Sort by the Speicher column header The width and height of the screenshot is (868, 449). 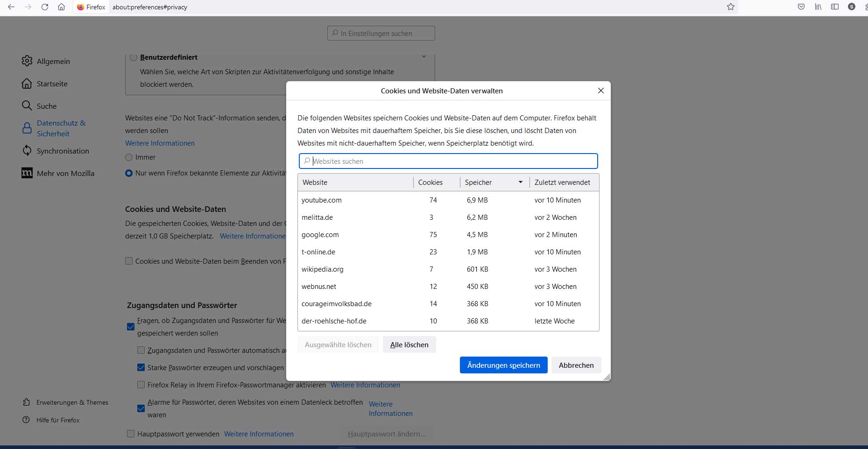494,182
